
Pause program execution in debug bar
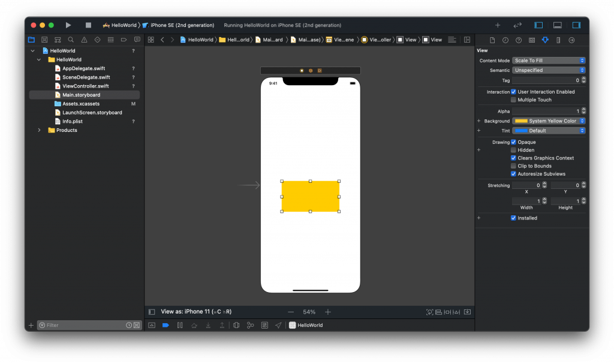point(179,325)
